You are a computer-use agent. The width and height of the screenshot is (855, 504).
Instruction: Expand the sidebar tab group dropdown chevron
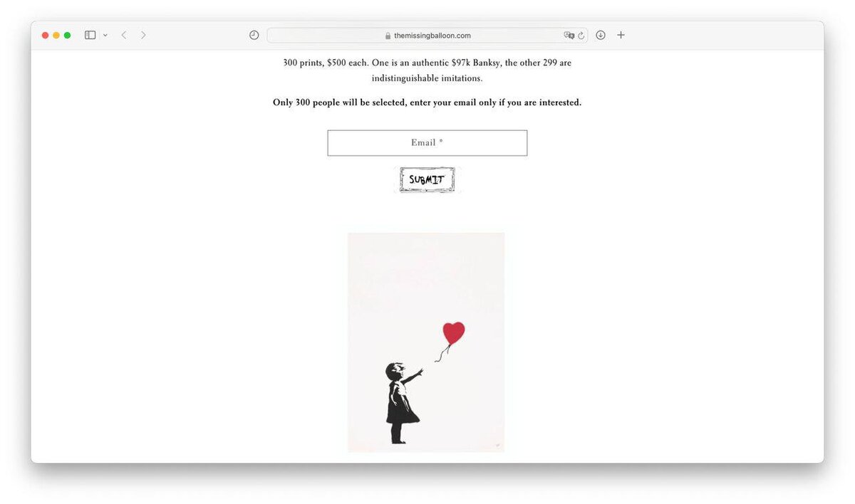[105, 35]
